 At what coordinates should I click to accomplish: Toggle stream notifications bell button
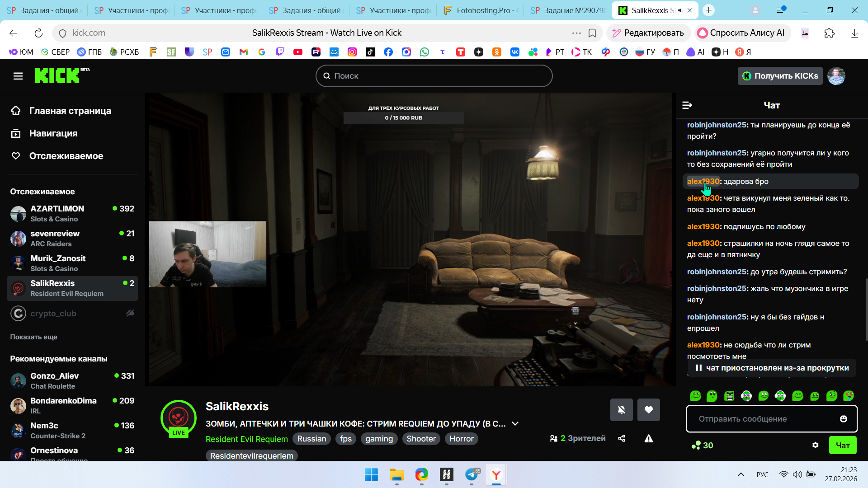(621, 410)
